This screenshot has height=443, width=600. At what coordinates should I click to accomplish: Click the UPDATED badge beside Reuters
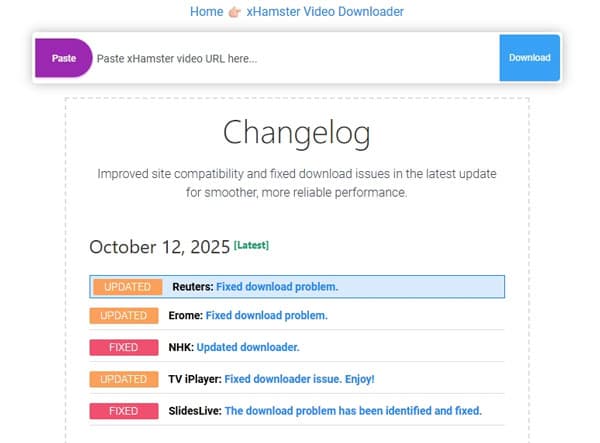(x=127, y=287)
